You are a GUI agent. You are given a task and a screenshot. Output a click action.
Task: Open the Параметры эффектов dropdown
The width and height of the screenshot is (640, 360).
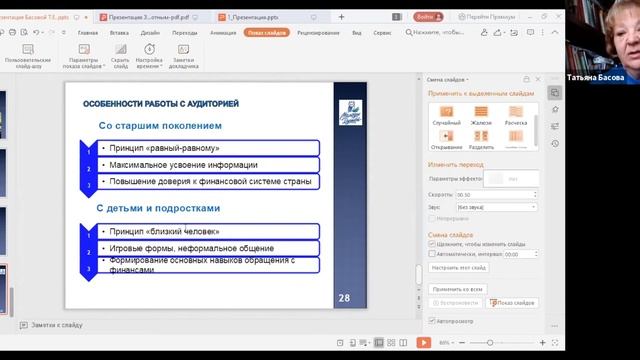pos(511,179)
